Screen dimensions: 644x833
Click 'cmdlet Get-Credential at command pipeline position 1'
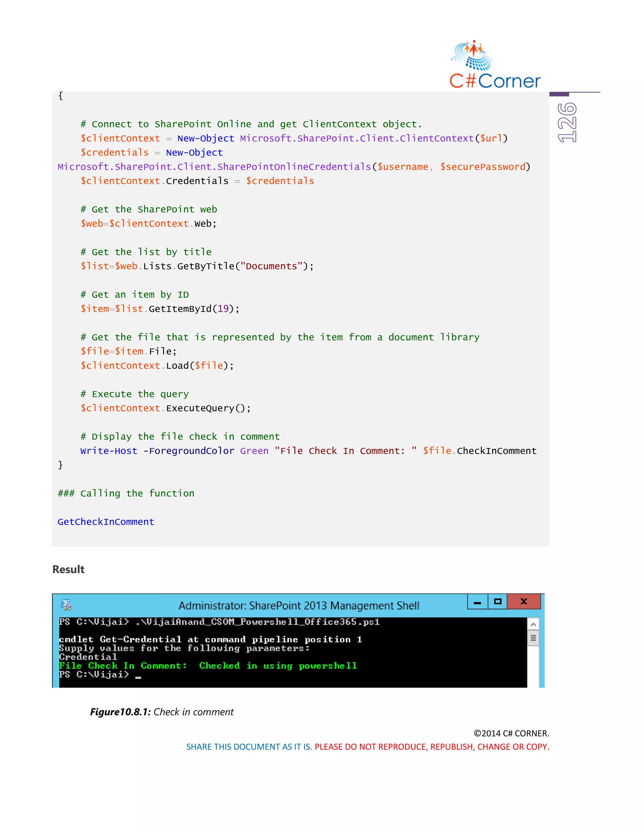(x=210, y=640)
